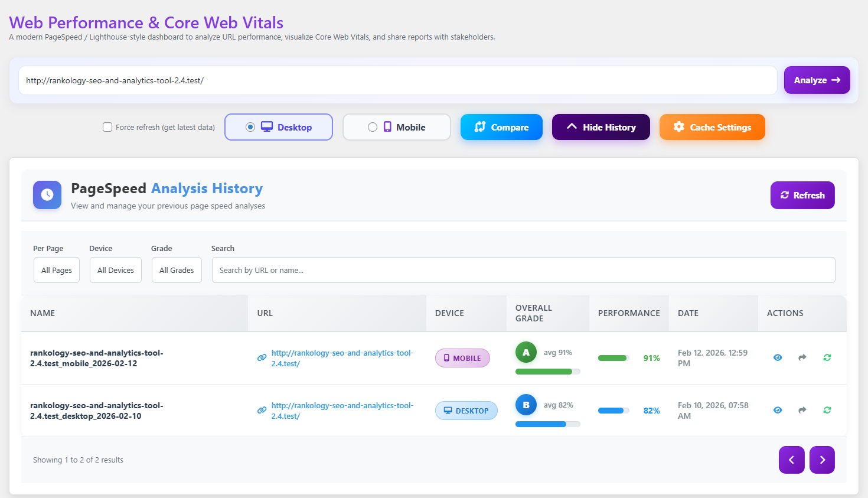868x498 pixels.
Task: Go to previous page with left chevron
Action: coord(791,460)
